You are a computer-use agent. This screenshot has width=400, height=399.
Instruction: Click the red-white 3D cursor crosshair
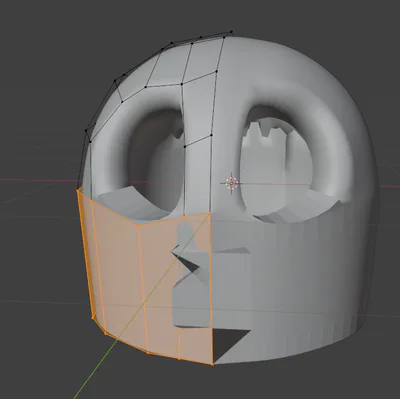coord(231,183)
